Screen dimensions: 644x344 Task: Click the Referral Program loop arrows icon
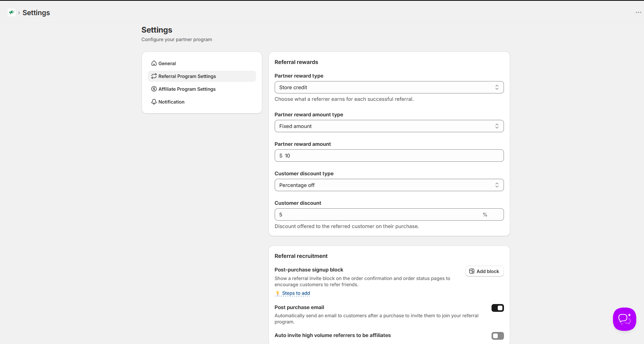coord(154,76)
